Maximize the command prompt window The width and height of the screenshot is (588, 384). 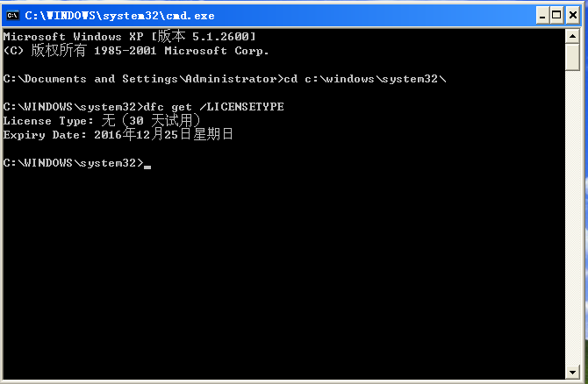pos(555,15)
